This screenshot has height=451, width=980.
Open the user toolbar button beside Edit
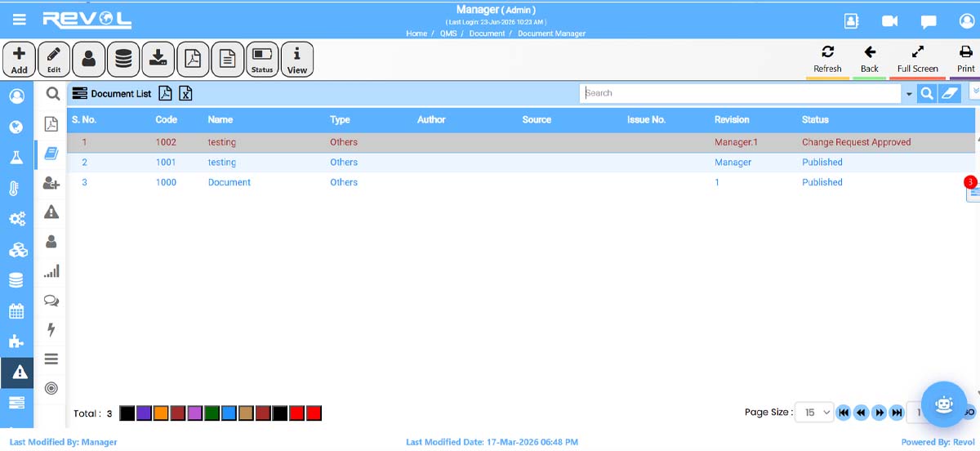point(88,60)
